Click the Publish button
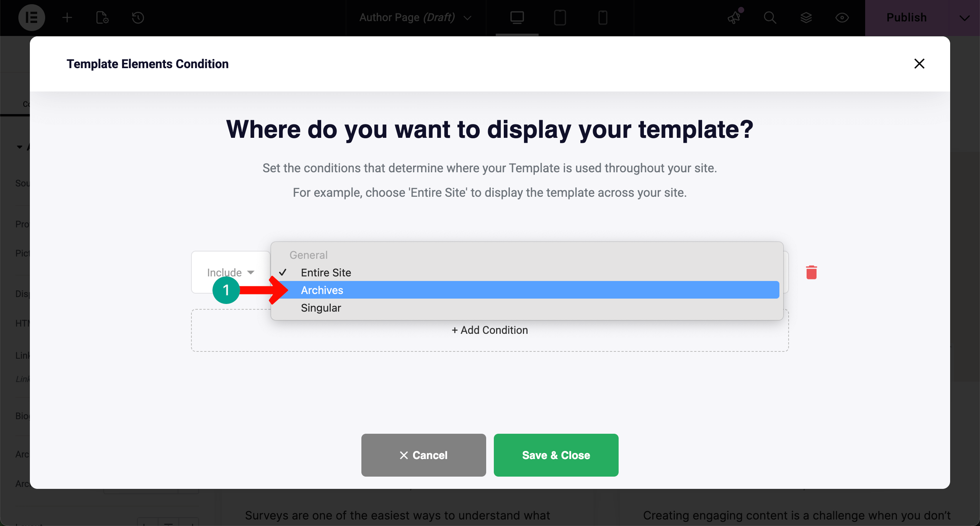This screenshot has height=526, width=980. [x=906, y=18]
